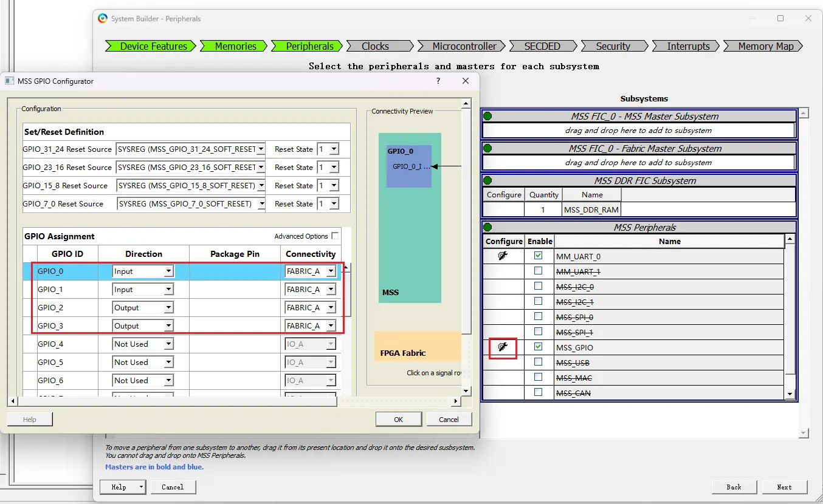Click the MSS_GPIO configure wrench icon
This screenshot has width=823, height=504.
[503, 347]
